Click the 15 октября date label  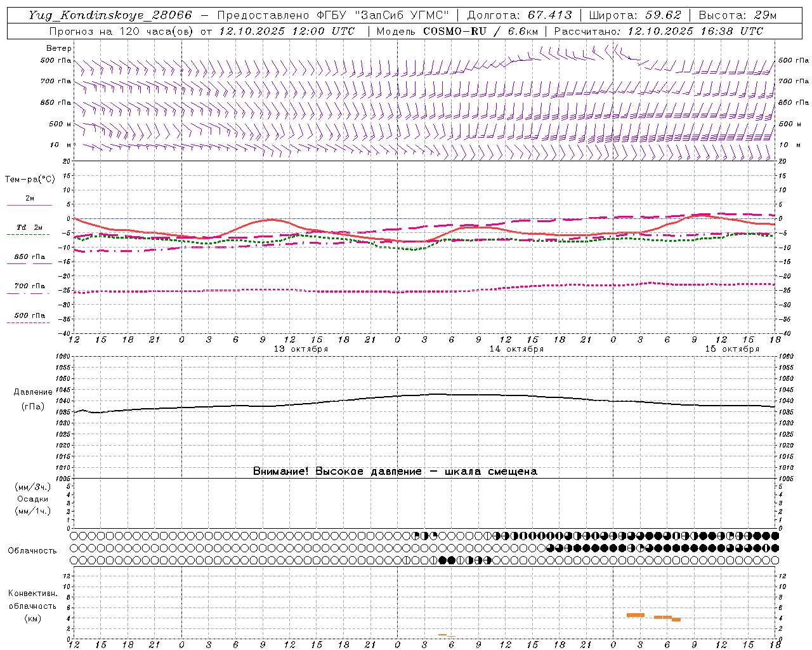[732, 349]
